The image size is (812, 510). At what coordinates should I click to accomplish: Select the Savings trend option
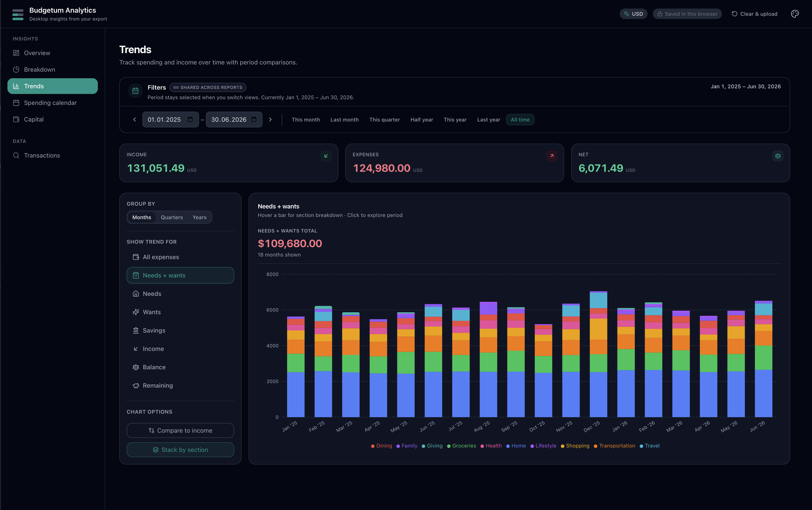click(180, 331)
